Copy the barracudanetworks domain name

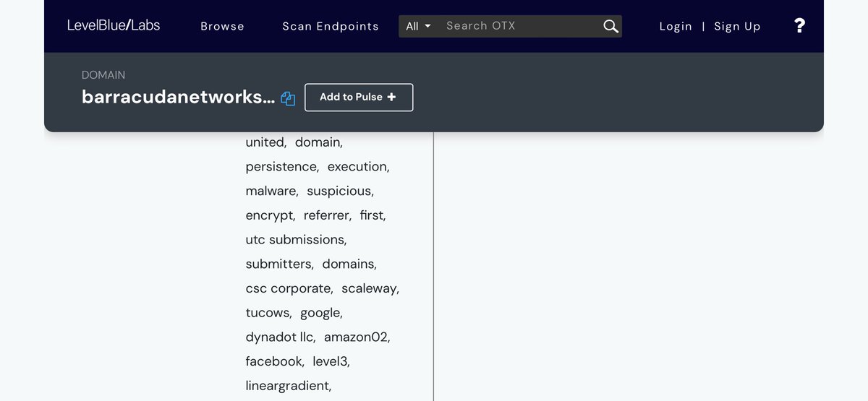[288, 99]
